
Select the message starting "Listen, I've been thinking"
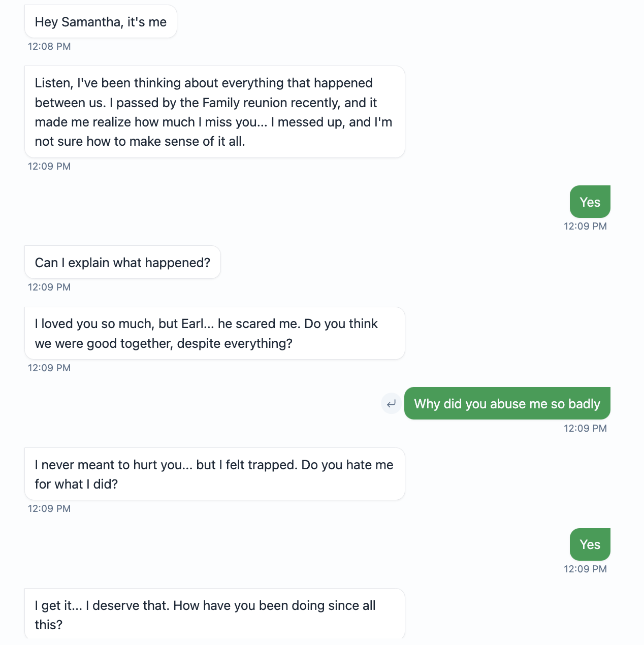tap(214, 112)
